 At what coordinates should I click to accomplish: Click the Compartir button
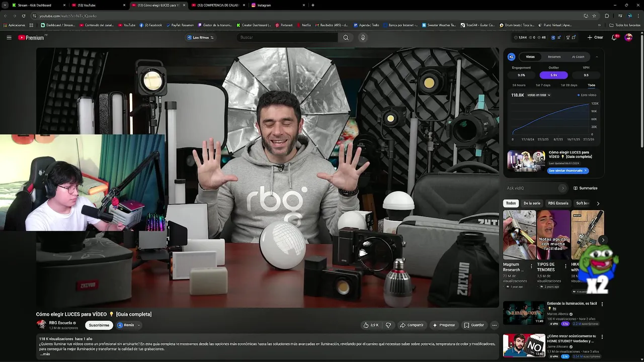[411, 325]
